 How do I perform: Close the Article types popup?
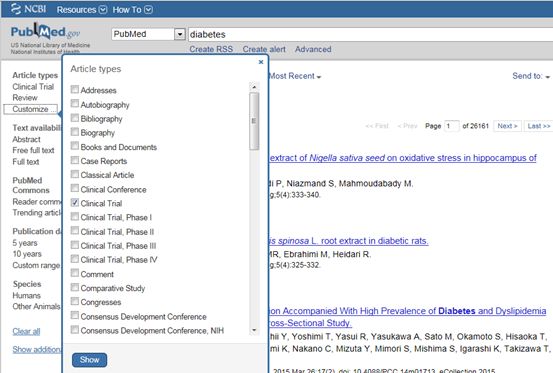(x=261, y=62)
